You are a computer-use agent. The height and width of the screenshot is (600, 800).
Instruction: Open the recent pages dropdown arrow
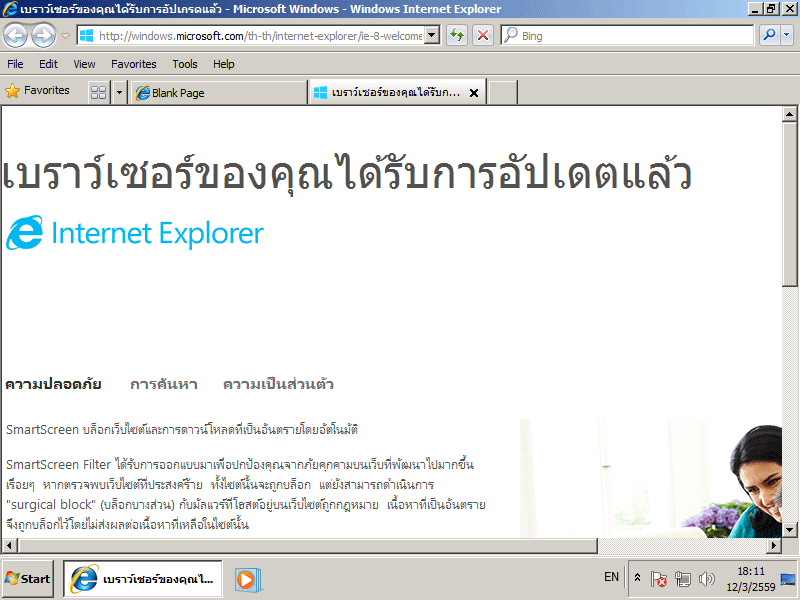coord(65,36)
